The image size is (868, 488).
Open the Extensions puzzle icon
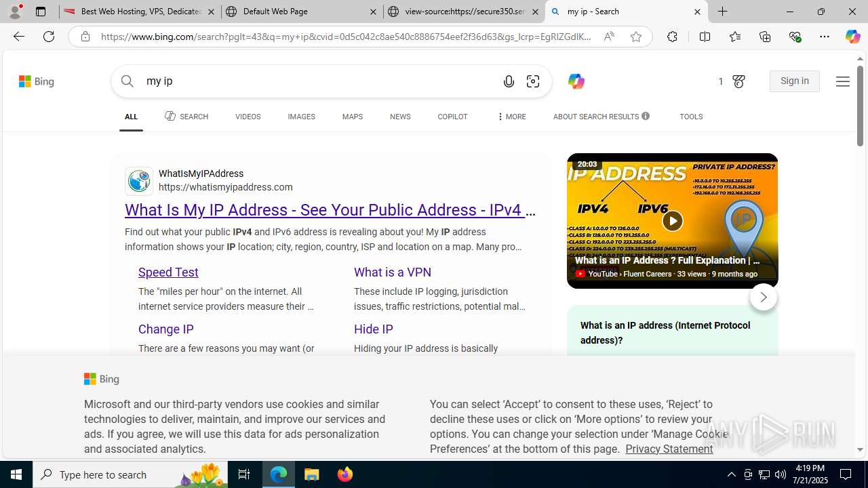pos(672,37)
